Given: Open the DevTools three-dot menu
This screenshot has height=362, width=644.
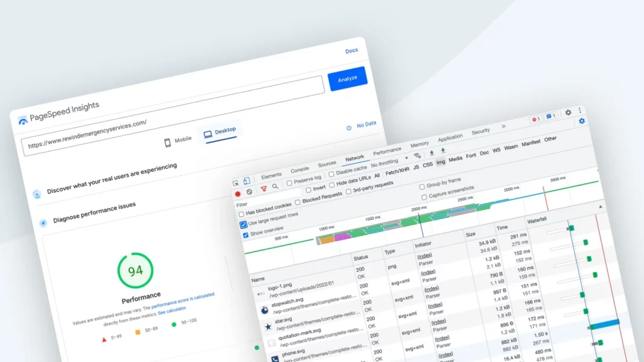Looking at the screenshot, I should click(x=579, y=110).
